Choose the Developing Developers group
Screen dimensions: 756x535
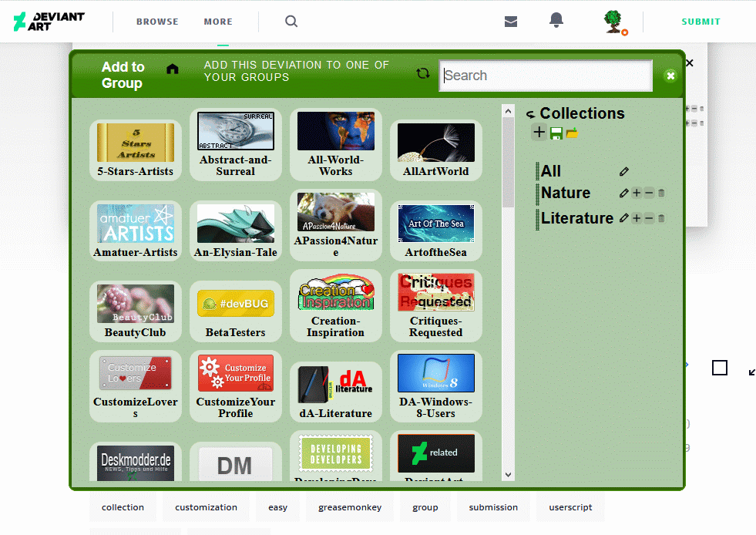(335, 456)
